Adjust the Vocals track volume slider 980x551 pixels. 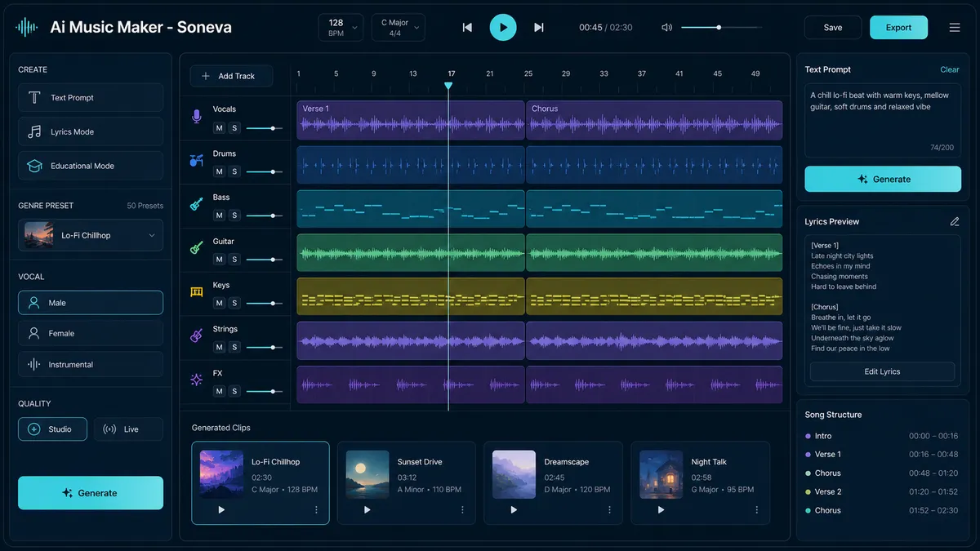click(265, 128)
